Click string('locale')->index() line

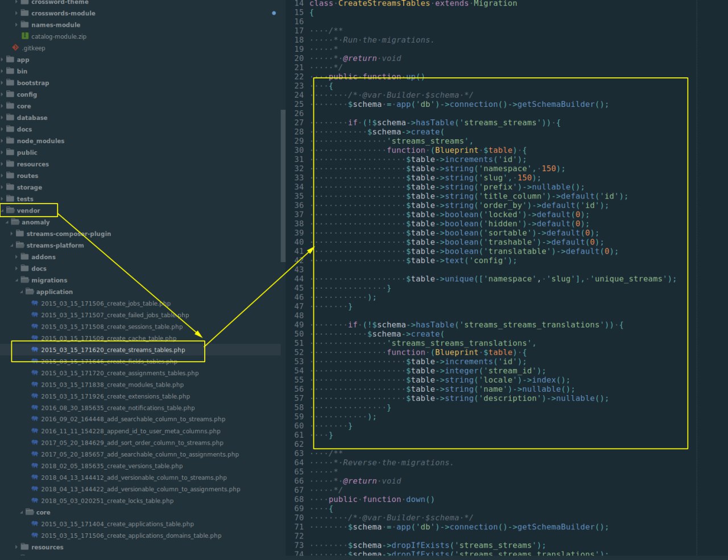coord(488,380)
